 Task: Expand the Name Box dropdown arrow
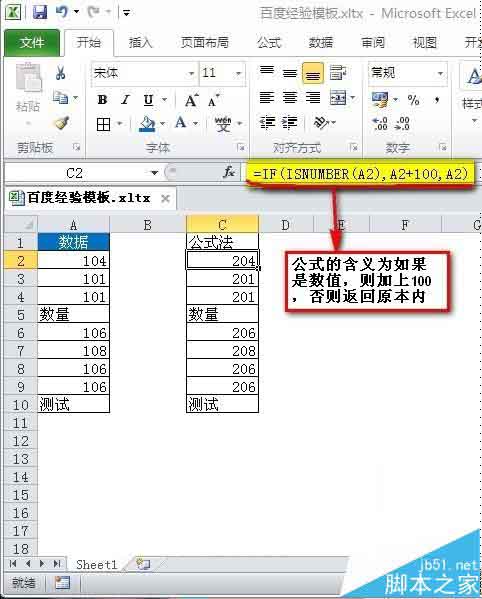[154, 173]
